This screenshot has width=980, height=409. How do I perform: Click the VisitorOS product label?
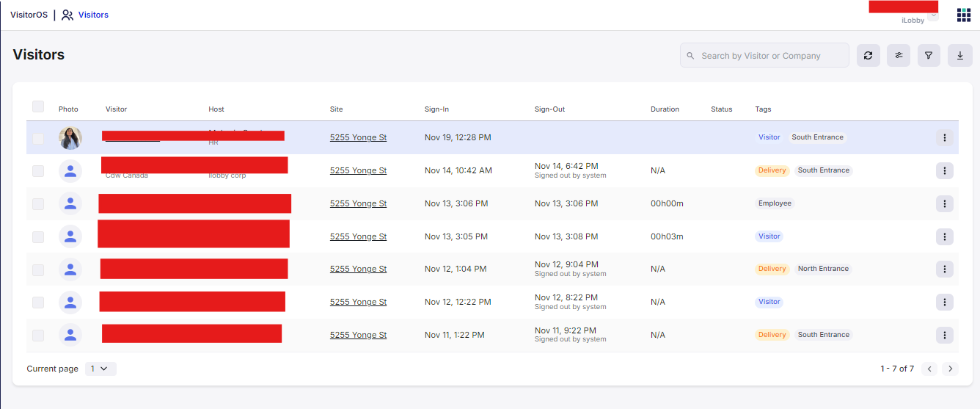coord(29,15)
